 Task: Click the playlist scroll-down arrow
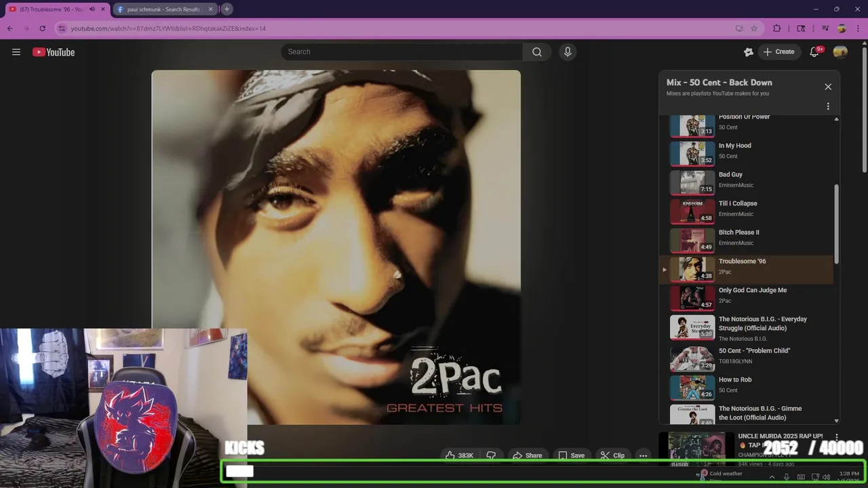836,421
